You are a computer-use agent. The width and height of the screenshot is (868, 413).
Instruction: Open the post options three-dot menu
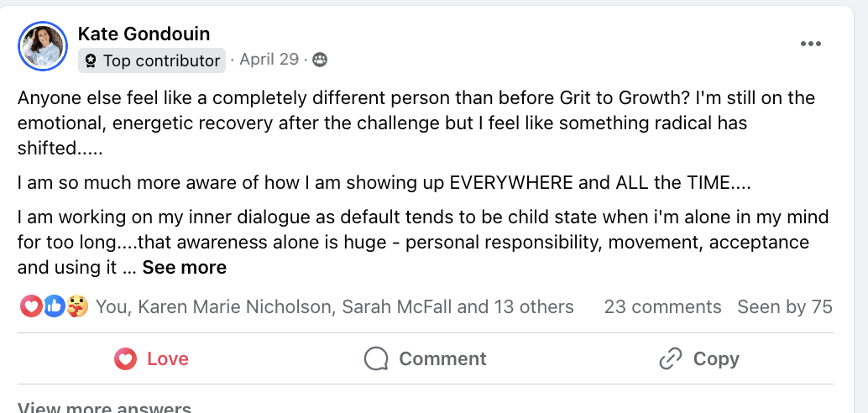click(810, 44)
